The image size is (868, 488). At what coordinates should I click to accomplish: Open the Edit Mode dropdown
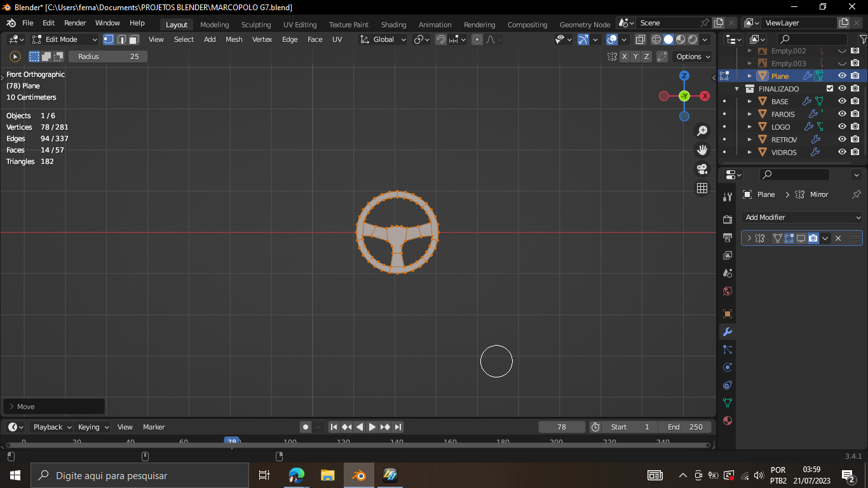(x=65, y=39)
